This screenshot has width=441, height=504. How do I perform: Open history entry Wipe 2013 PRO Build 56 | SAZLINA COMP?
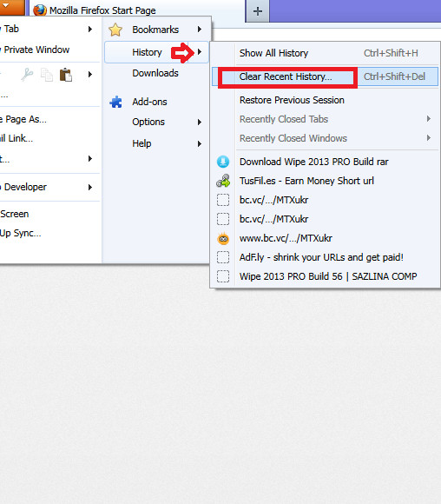click(x=325, y=276)
